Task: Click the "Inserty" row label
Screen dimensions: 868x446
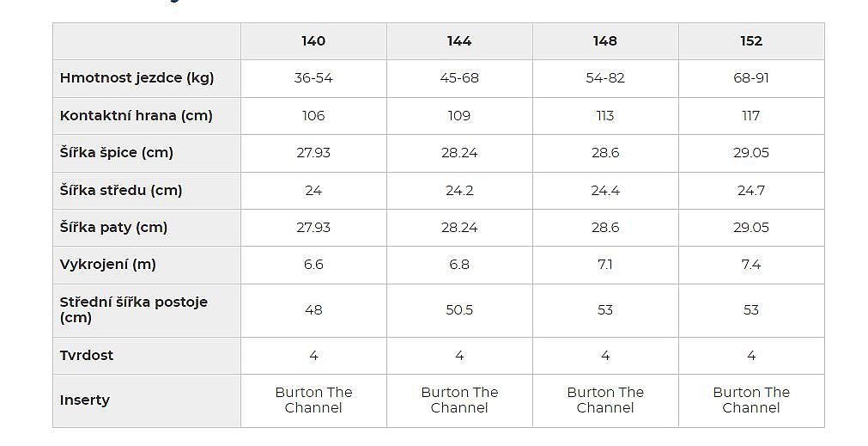Action: point(85,400)
